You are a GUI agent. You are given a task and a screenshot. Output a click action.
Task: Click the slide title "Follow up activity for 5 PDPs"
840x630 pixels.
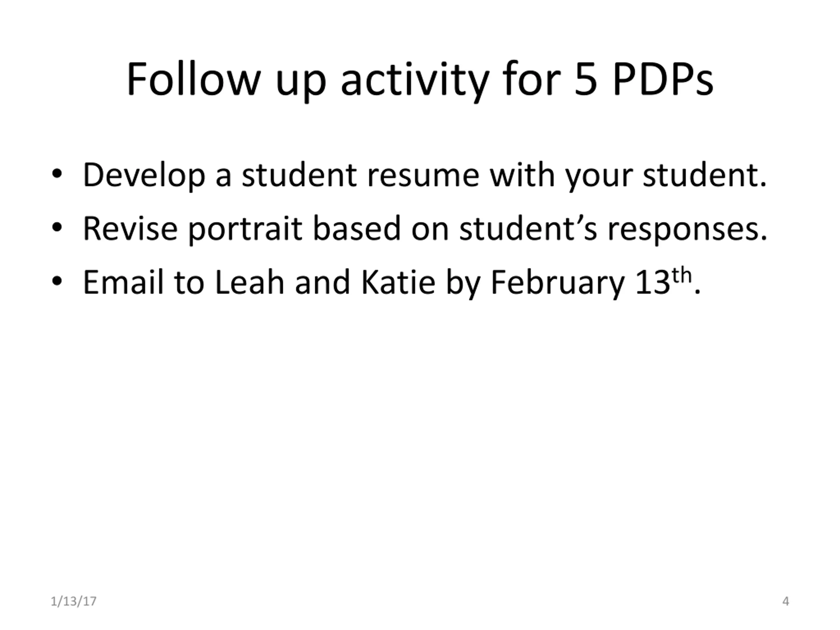click(x=420, y=80)
